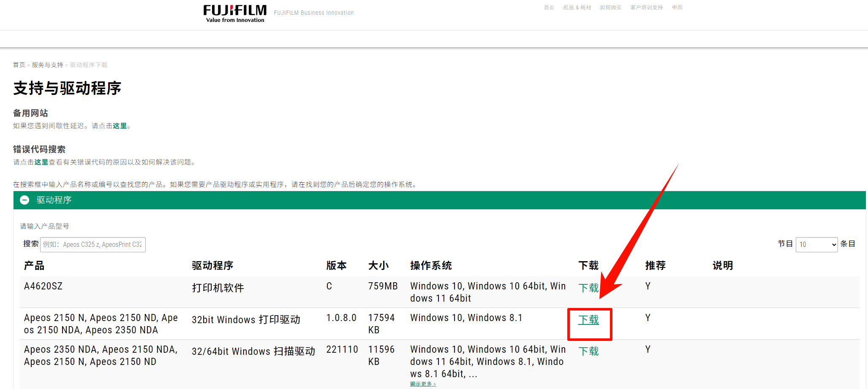
Task: Go to 如何购买 in top navigation
Action: [x=610, y=8]
